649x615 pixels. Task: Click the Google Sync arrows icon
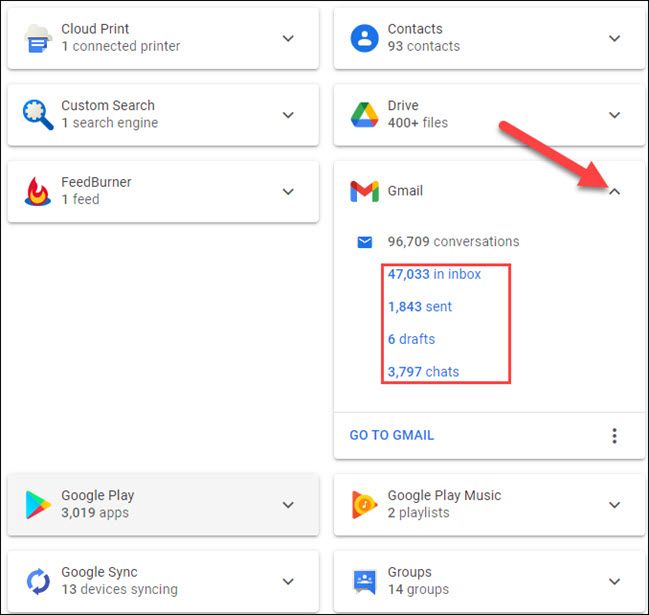[38, 581]
